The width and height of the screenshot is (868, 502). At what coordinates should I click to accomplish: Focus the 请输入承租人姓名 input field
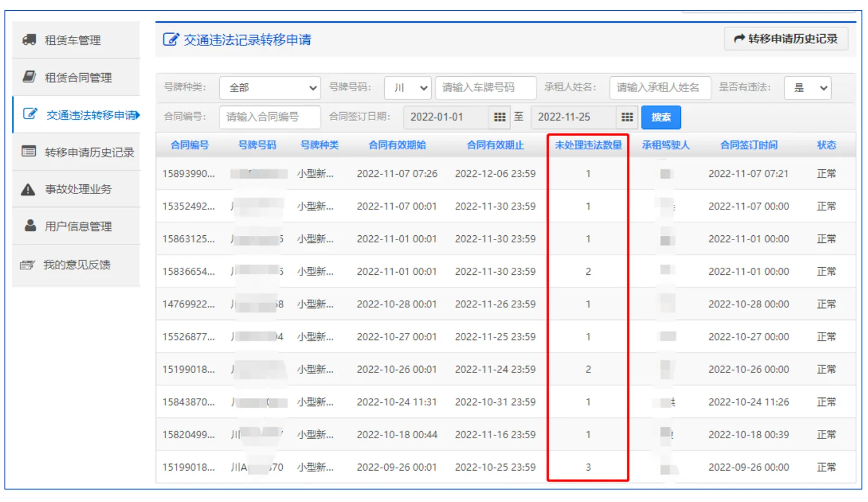point(660,88)
